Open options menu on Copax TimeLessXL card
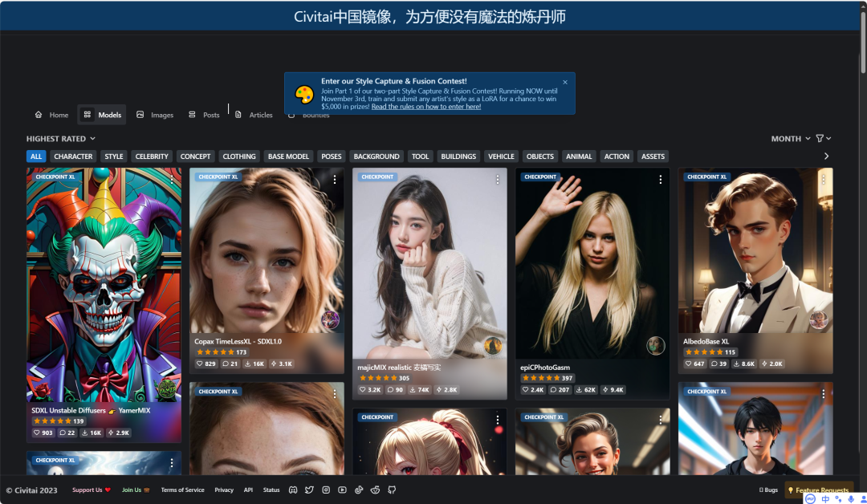 tap(335, 180)
